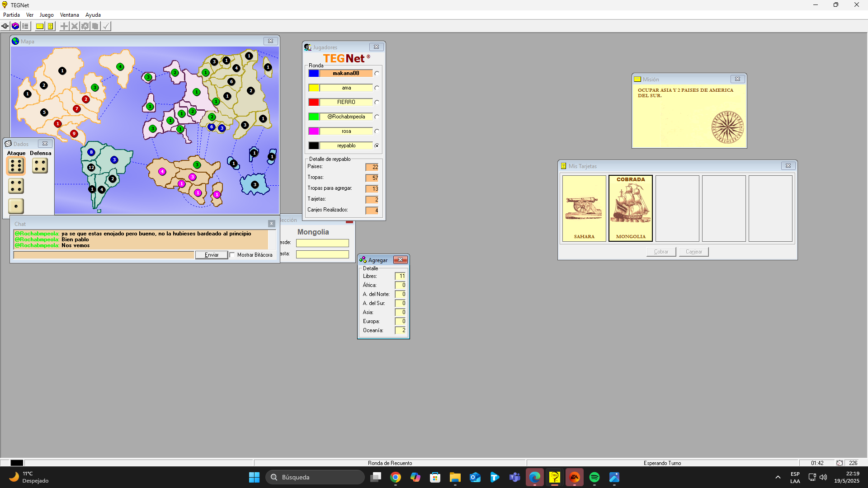
Task: Open the Partida menu
Action: (x=11, y=15)
